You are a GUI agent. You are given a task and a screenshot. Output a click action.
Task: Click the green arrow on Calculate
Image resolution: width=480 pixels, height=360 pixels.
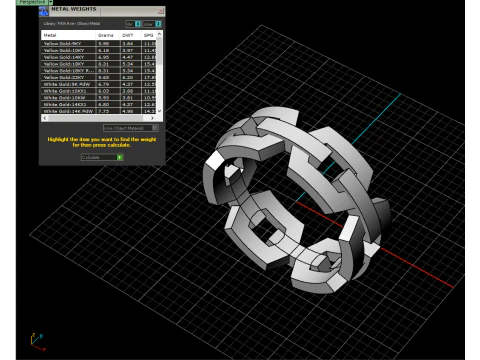(120, 157)
